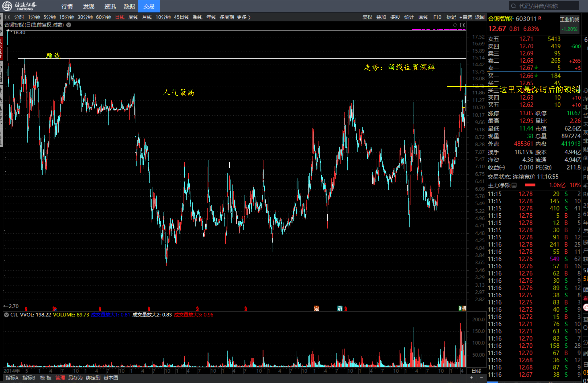The height and width of the screenshot is (383, 588).
Task: Expand the CJL indicator dropdown arrow
Action: click(6, 315)
